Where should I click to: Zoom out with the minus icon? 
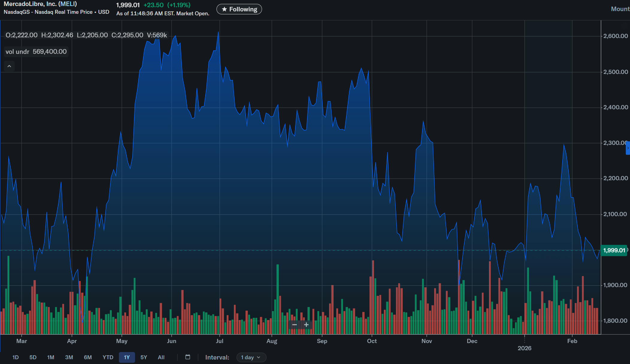coord(294,325)
